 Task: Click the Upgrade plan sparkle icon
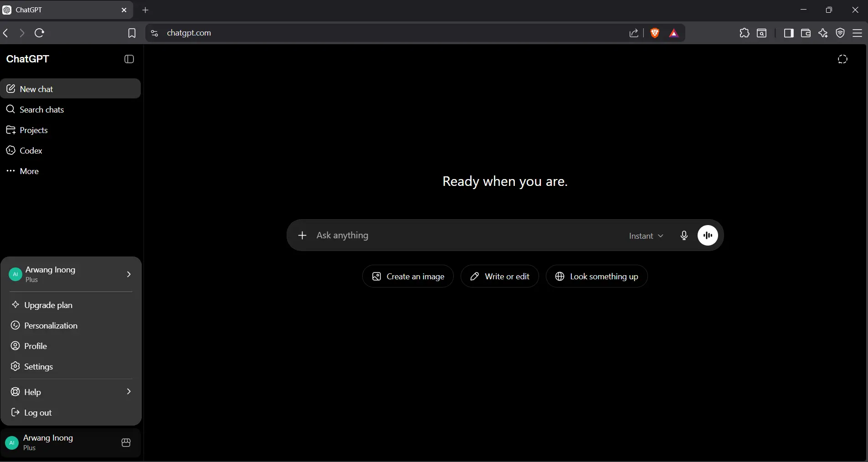tap(15, 305)
